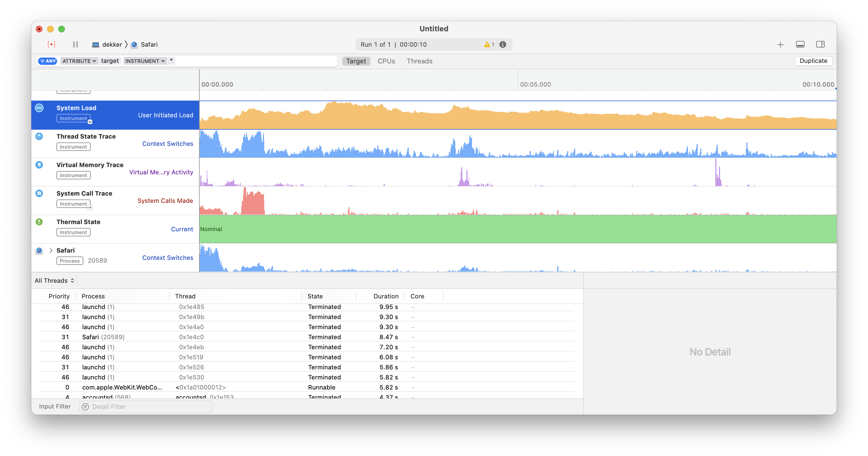Open System Call Trace Instrument badge dropdown
The image size is (868, 456).
[90, 207]
